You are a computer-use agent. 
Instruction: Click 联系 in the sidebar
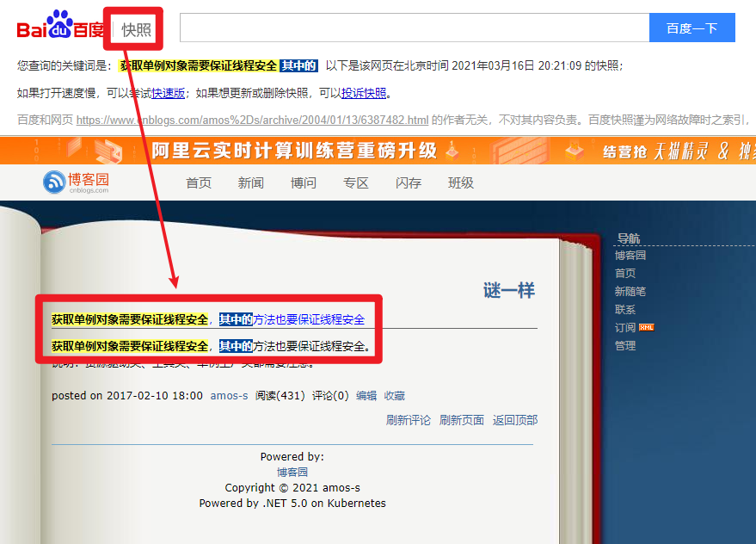click(x=625, y=309)
